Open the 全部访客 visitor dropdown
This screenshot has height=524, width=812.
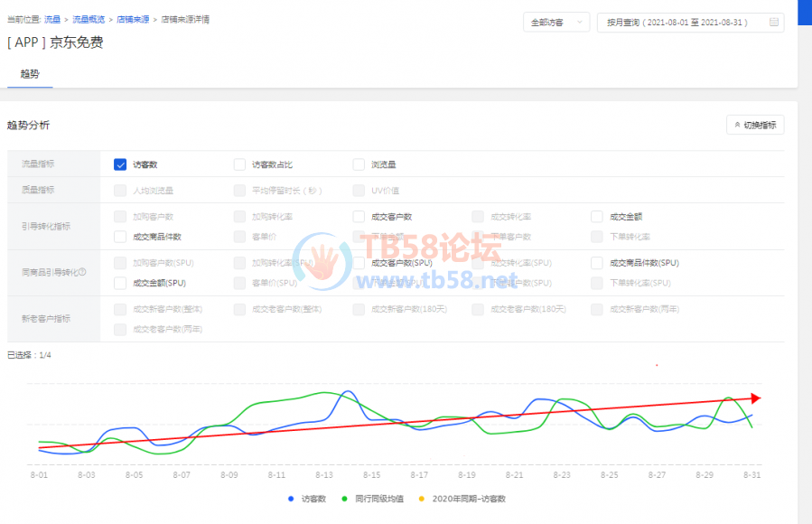click(556, 23)
